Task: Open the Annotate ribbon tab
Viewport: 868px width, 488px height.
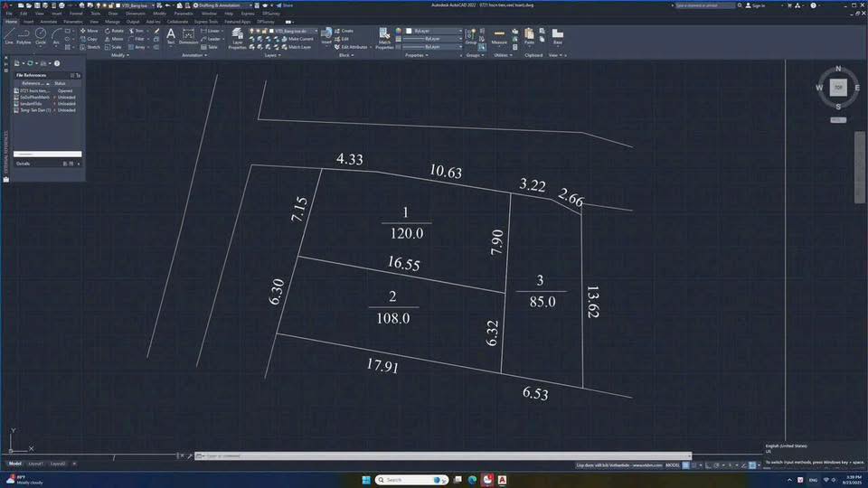Action: [x=49, y=21]
